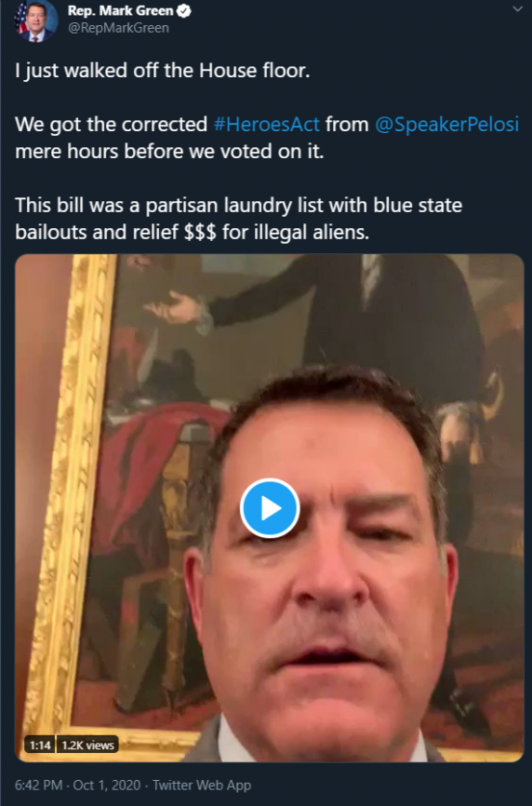Screen dimensions: 532x806
Task: Open the #HeroesAct hashtag
Action: pyautogui.click(x=266, y=125)
